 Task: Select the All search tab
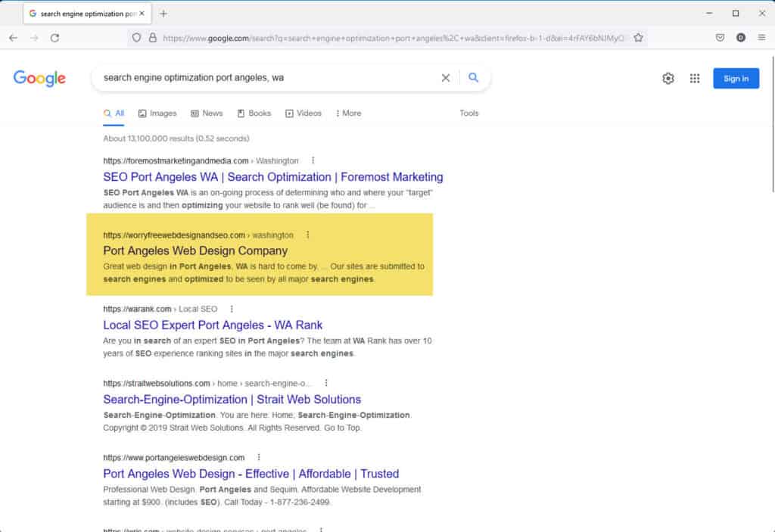(x=114, y=114)
